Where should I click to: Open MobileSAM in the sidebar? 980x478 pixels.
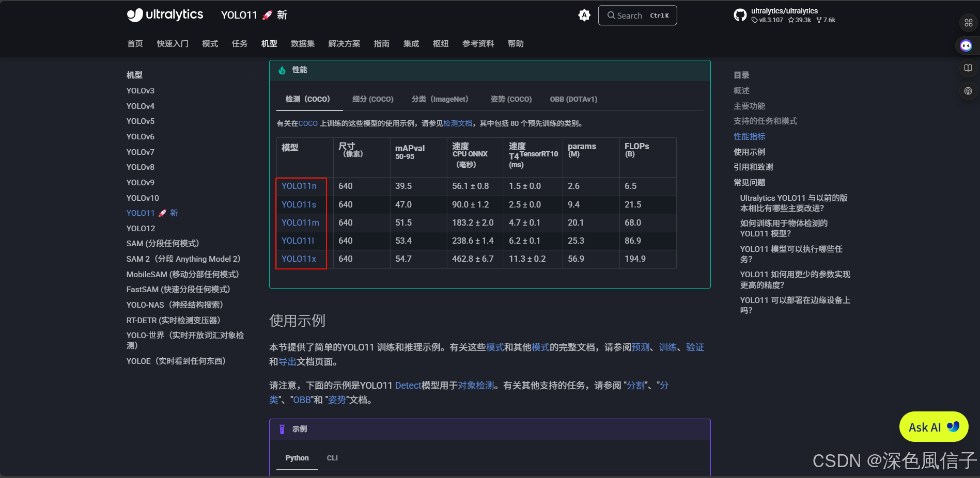[x=183, y=275]
